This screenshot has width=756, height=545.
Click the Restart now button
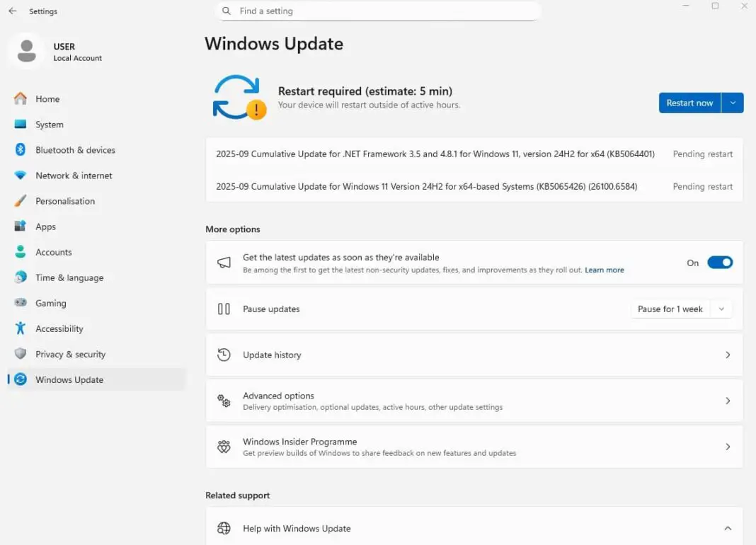pos(689,103)
